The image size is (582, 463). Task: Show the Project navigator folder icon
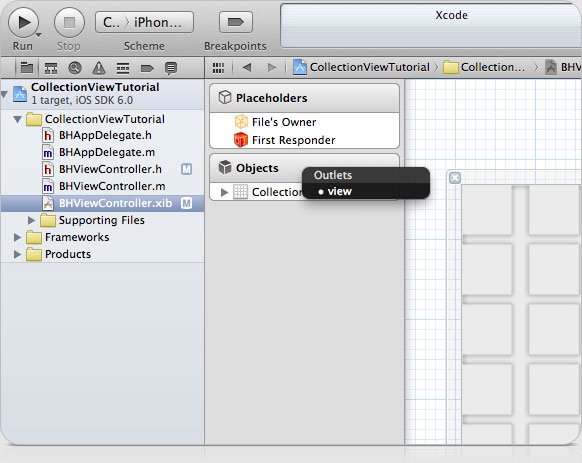[x=27, y=68]
